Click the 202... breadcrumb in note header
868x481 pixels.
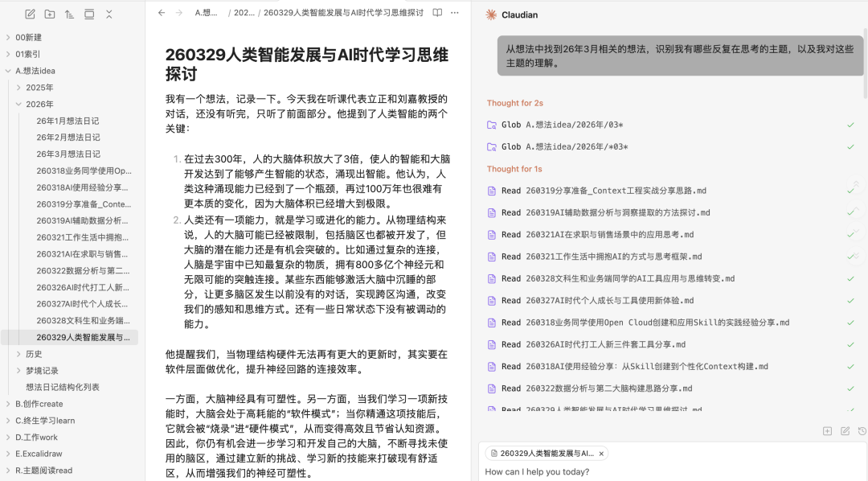244,13
